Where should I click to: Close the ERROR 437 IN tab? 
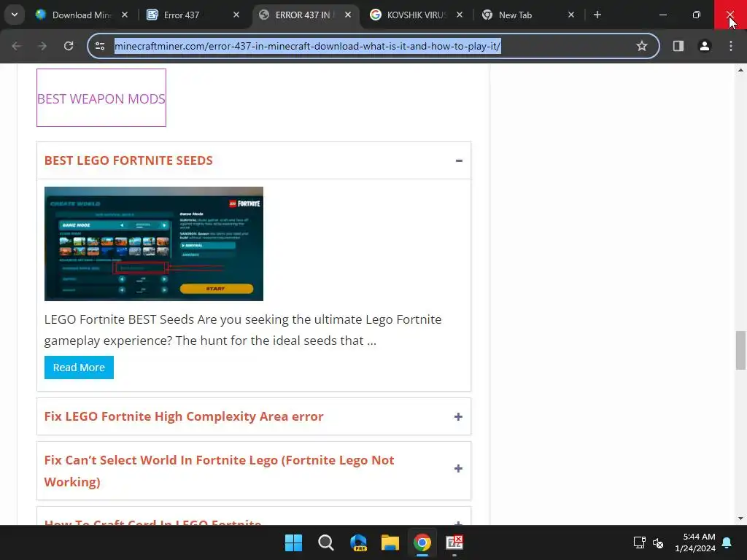click(348, 15)
